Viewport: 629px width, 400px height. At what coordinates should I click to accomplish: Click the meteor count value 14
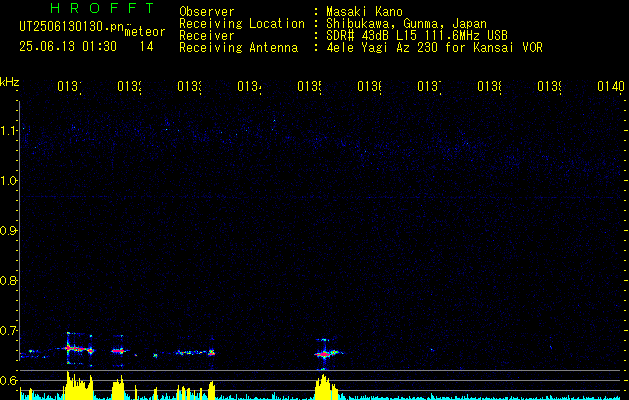[x=146, y=47]
